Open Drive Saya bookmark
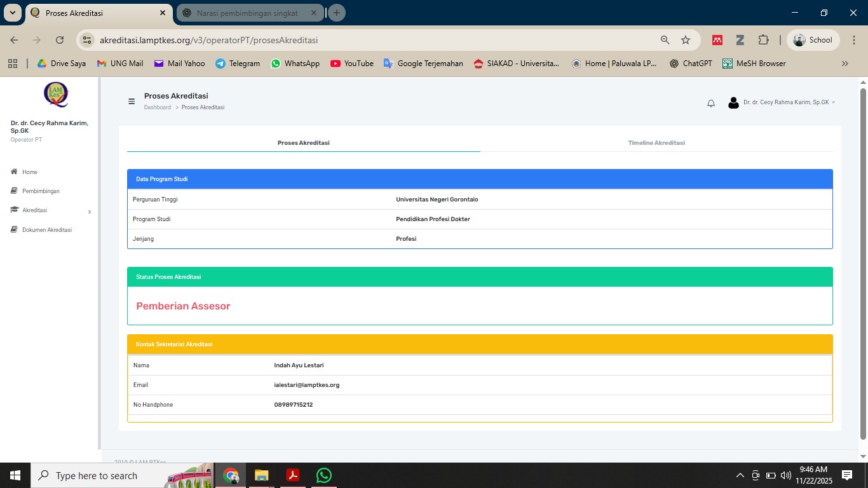 tap(61, 64)
